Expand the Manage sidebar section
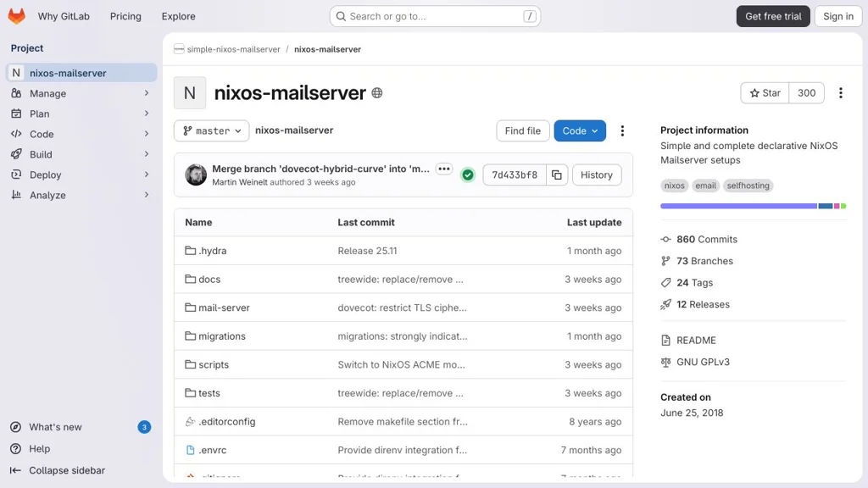Viewport: 868px width, 488px height. coord(80,93)
